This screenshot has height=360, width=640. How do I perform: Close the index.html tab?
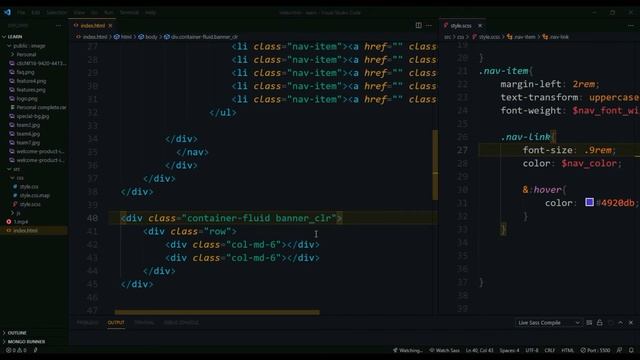click(110, 26)
